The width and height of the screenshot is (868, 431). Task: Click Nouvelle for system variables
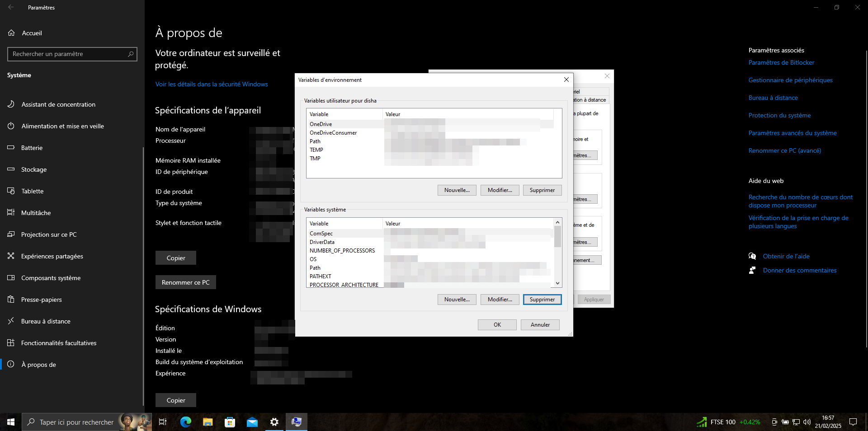pyautogui.click(x=457, y=300)
